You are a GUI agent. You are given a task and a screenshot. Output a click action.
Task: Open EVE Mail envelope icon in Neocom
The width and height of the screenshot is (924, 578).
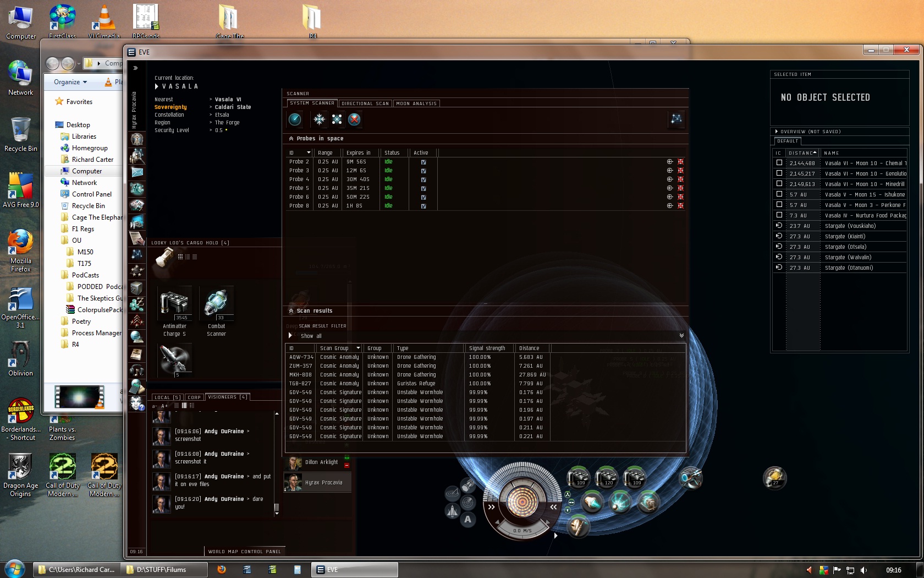[137, 172]
